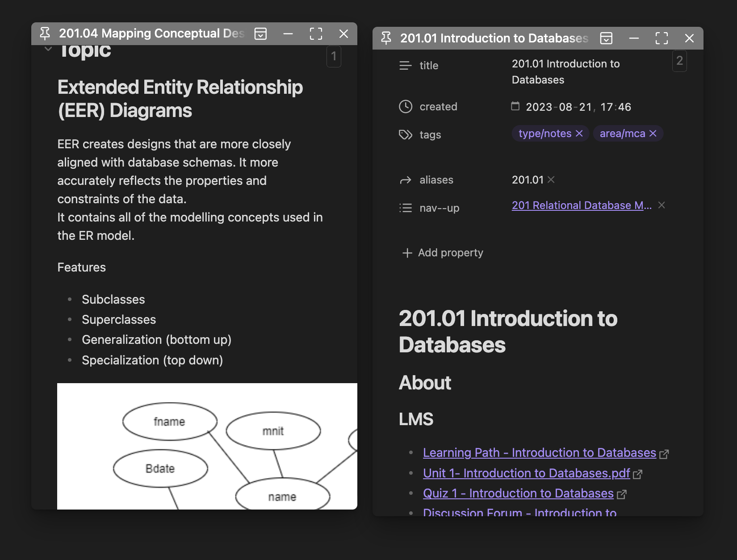
Task: Click the dock icon in 201.01 window titlebar
Action: coord(606,38)
